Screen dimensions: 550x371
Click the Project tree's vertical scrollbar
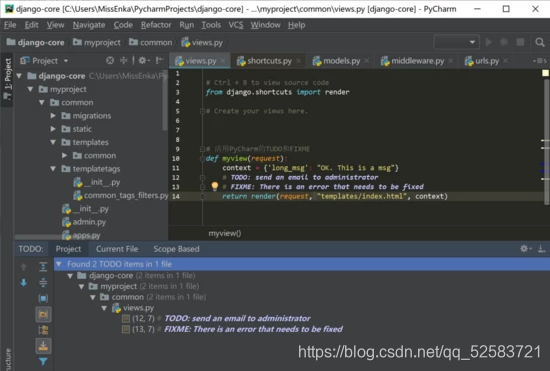(x=165, y=100)
